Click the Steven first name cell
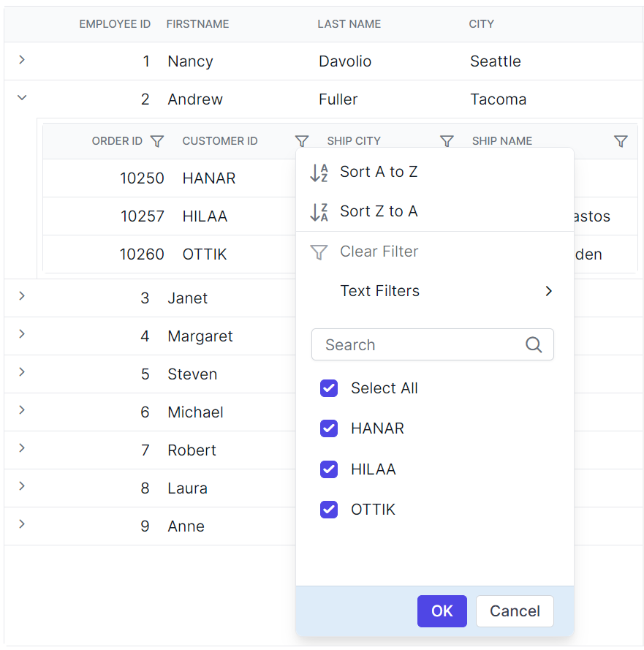The image size is (644, 650). pyautogui.click(x=192, y=374)
